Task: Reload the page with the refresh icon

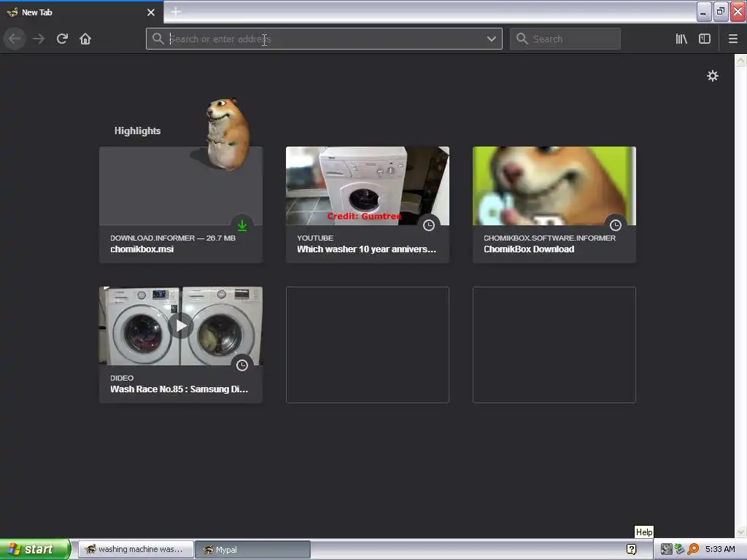Action: [x=62, y=39]
